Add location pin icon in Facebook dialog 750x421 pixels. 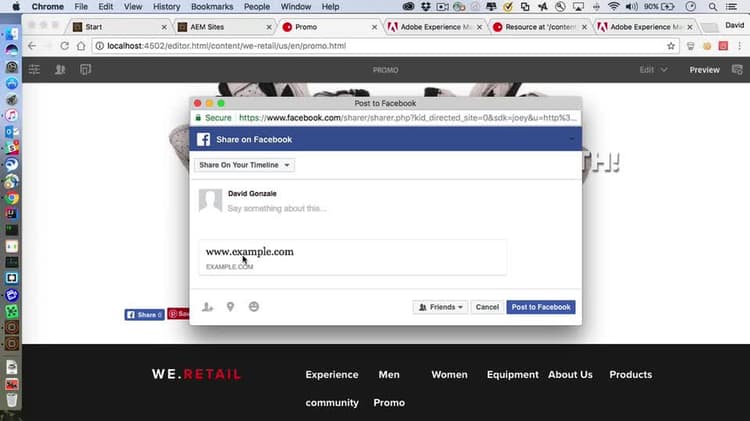[x=231, y=307]
